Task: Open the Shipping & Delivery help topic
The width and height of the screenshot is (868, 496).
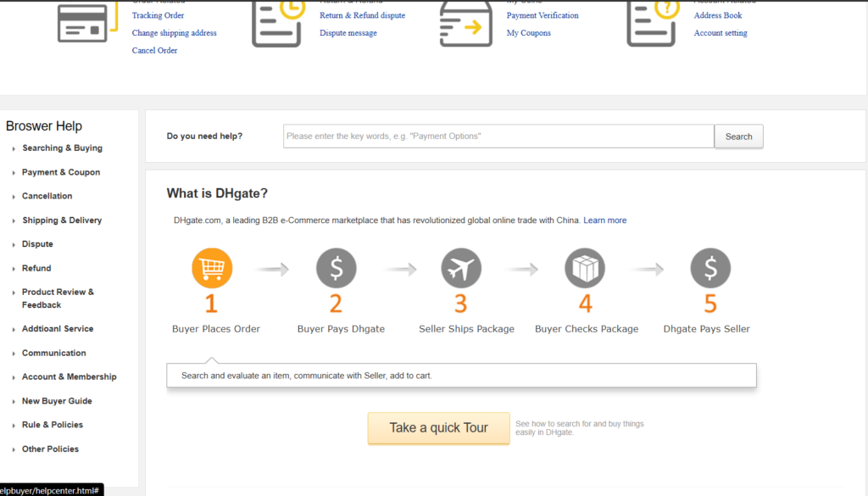Action: pyautogui.click(x=62, y=220)
